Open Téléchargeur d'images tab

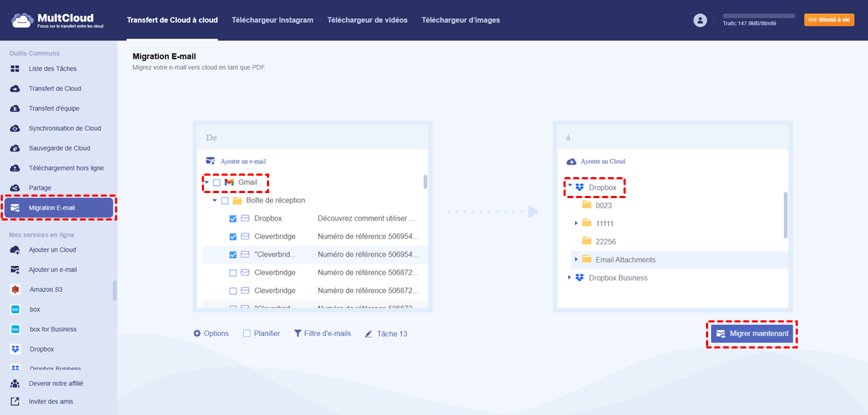coord(461,20)
